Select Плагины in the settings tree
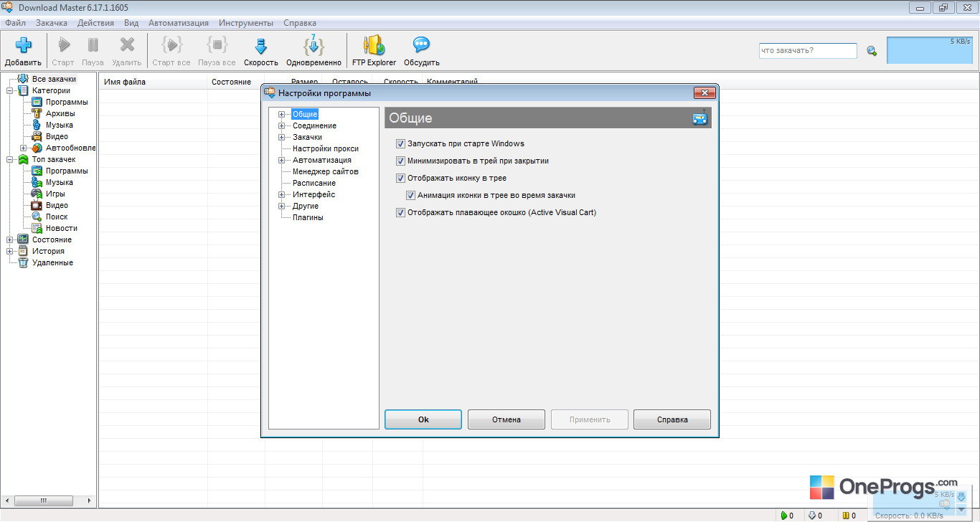The height and width of the screenshot is (522, 980). (x=308, y=217)
